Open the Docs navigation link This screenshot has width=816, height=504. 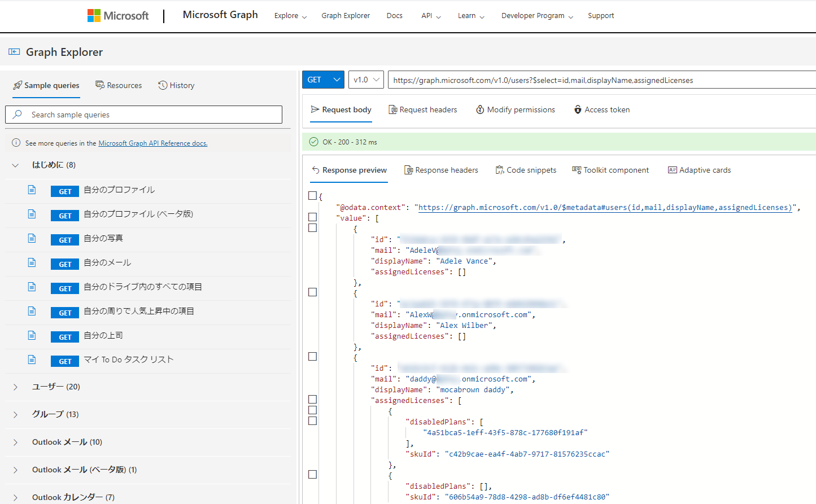click(x=395, y=16)
